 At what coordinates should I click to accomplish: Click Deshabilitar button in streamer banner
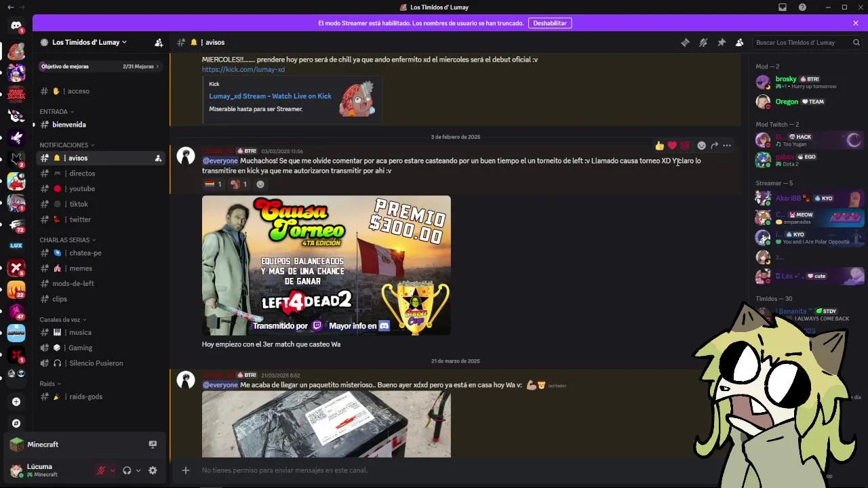click(549, 23)
